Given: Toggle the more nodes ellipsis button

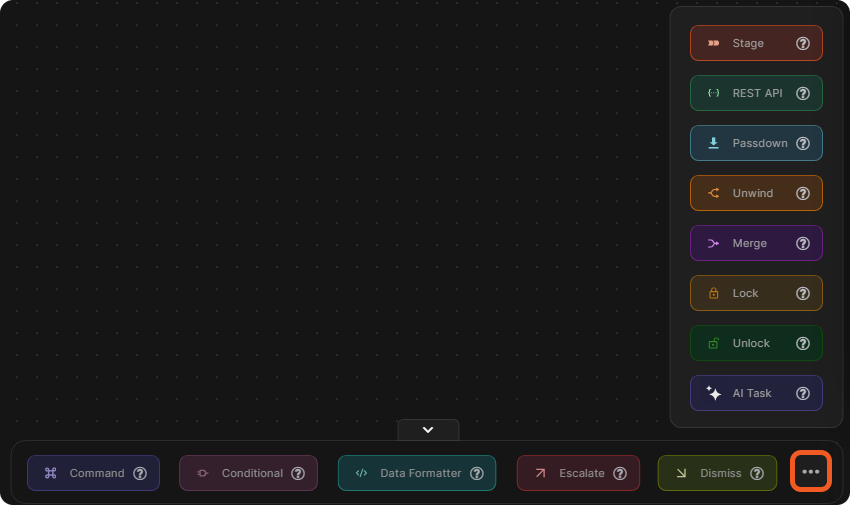Looking at the screenshot, I should (810, 471).
